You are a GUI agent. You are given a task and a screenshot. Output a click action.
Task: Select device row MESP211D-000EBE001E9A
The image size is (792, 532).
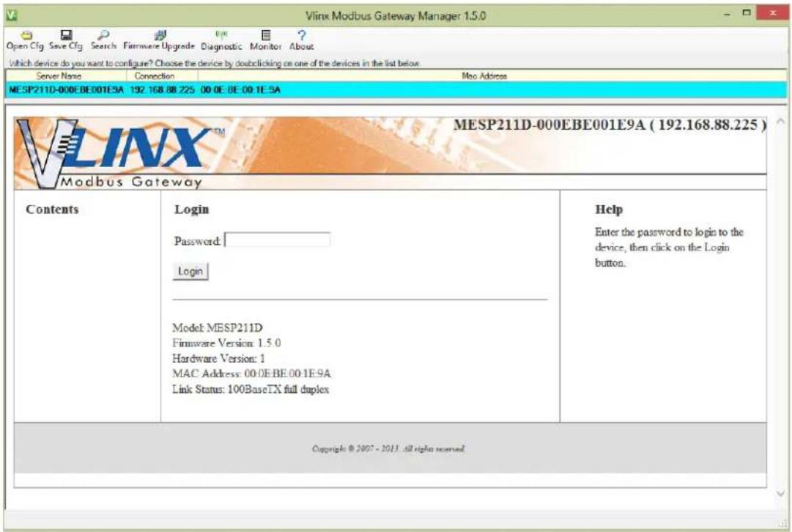396,90
